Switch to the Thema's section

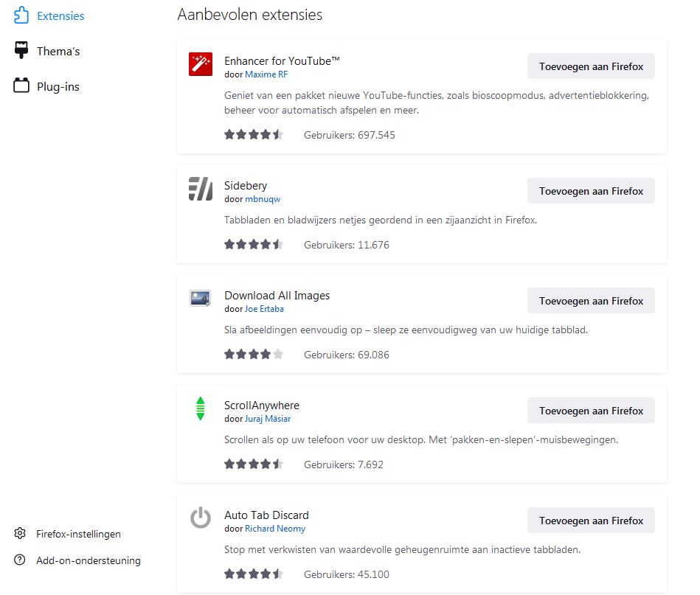click(x=58, y=51)
